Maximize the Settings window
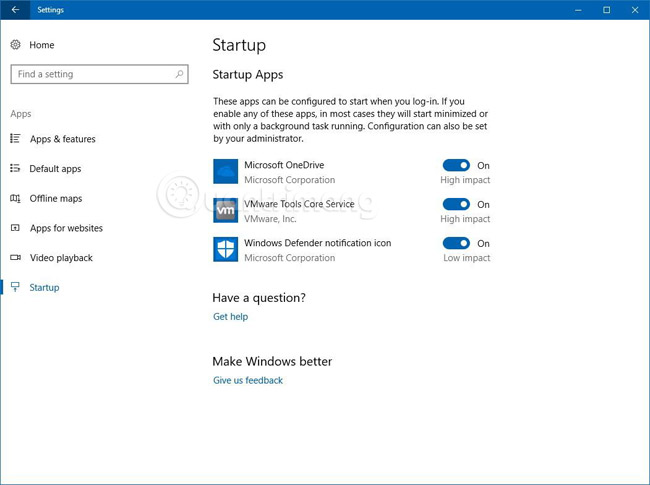 click(x=606, y=10)
